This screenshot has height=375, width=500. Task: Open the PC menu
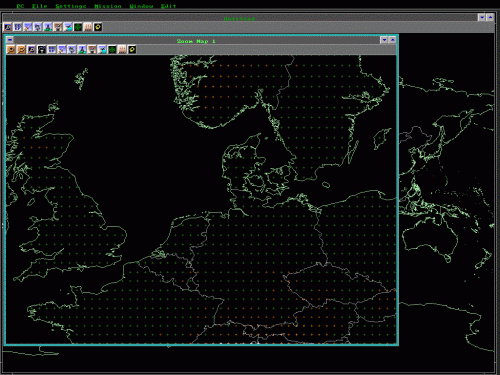pos(20,6)
